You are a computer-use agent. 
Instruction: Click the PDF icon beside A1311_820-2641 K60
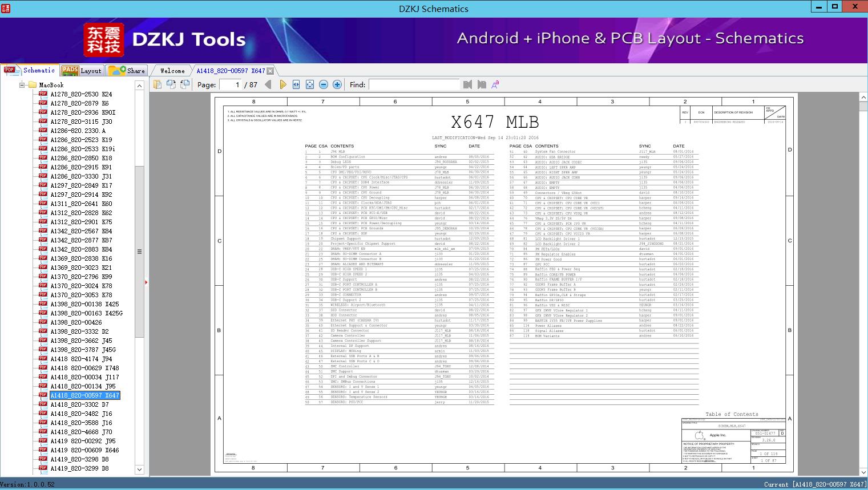tap(43, 204)
